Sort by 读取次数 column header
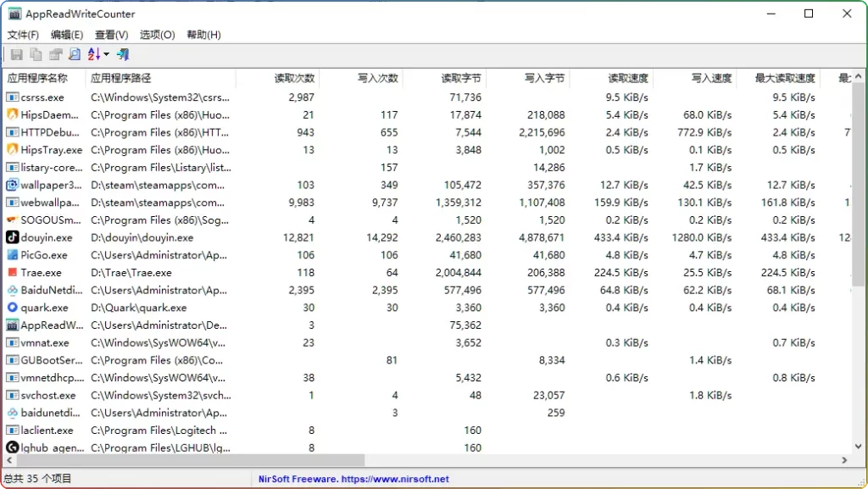 point(277,78)
